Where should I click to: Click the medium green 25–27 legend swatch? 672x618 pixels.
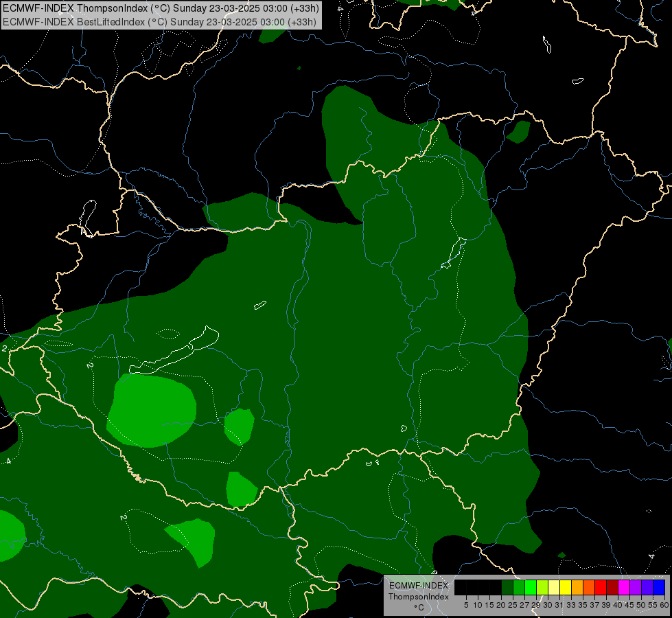[519, 587]
